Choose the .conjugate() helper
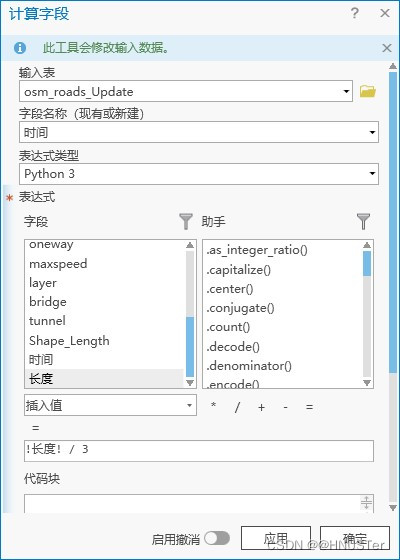 coord(240,308)
